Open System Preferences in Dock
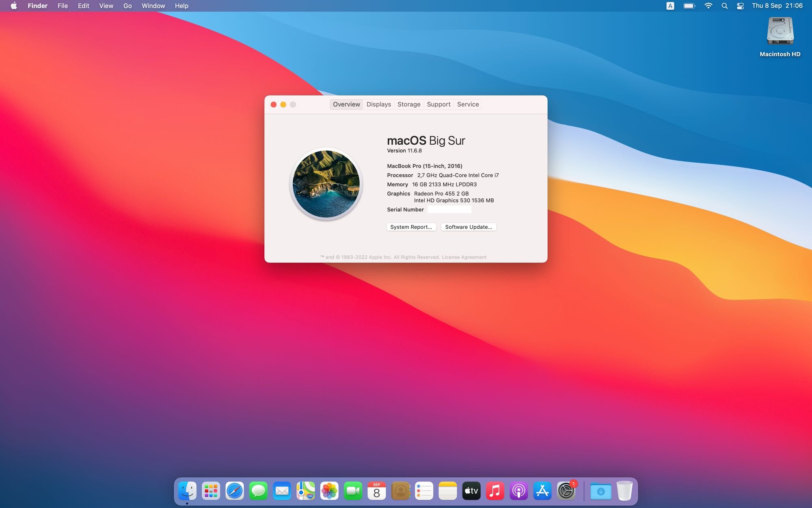 click(x=566, y=491)
